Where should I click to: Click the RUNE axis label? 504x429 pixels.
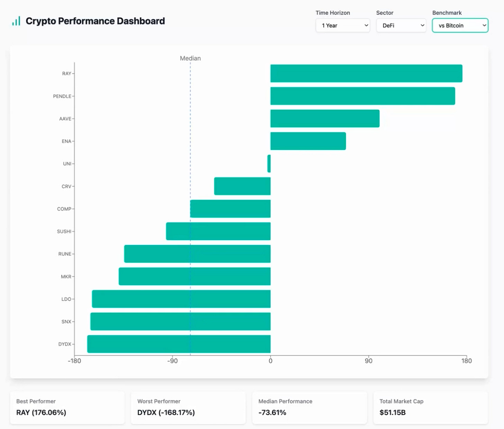(x=65, y=254)
